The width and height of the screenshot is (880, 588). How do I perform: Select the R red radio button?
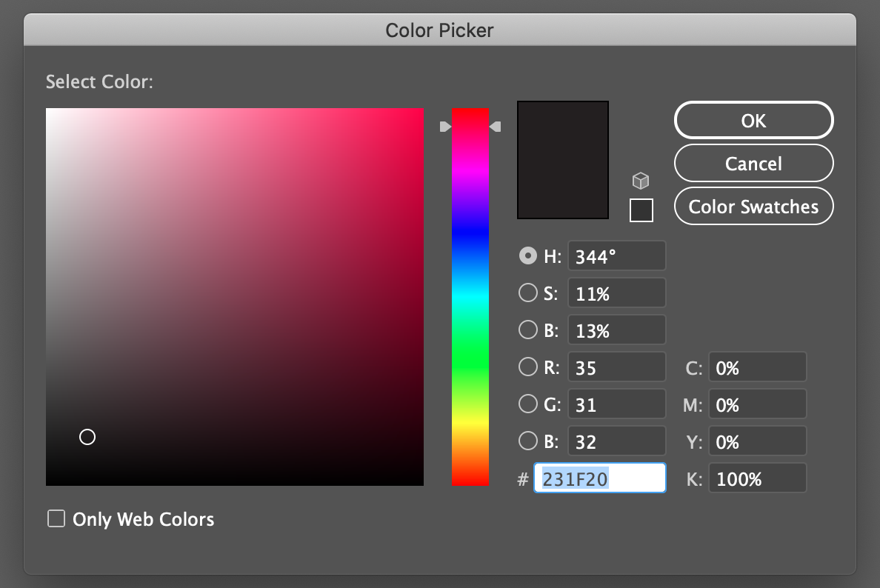pos(527,367)
